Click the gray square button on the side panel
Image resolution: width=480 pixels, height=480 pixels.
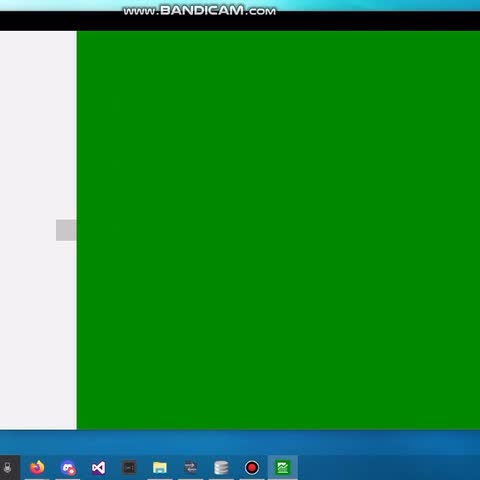click(x=66, y=230)
